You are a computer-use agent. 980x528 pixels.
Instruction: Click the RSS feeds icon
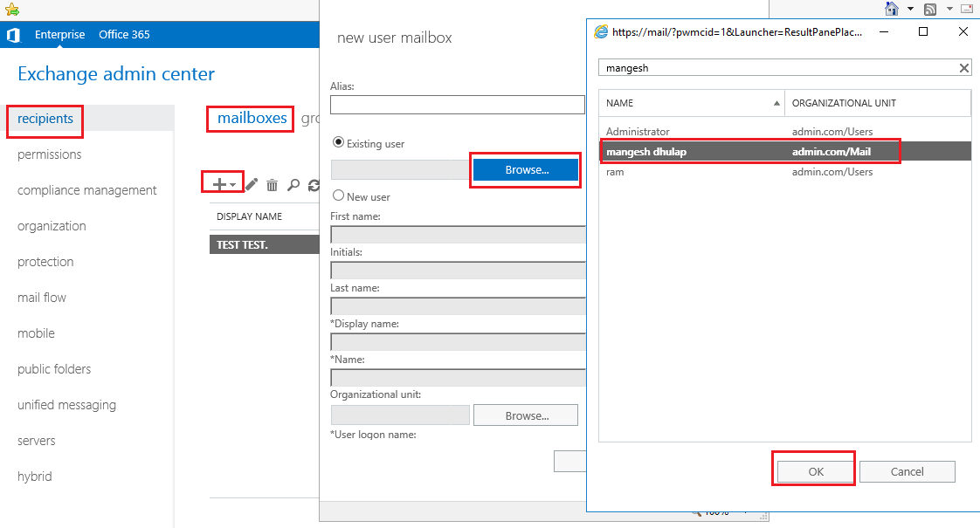[x=930, y=9]
